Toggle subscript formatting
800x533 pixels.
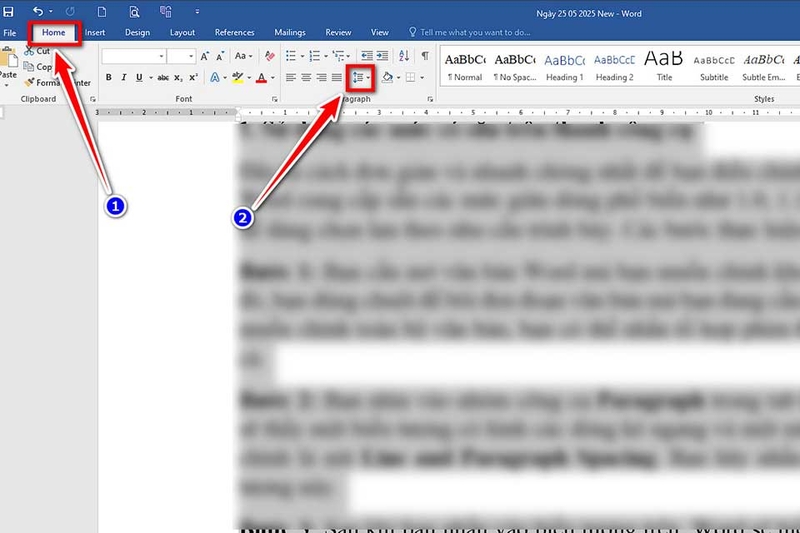178,78
